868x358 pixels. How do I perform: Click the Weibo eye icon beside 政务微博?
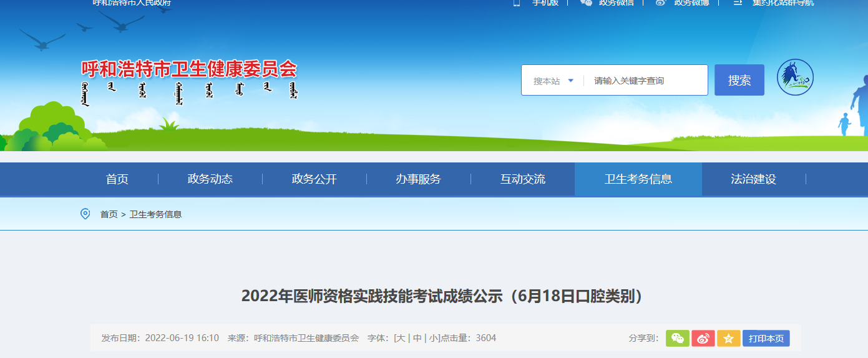pyautogui.click(x=661, y=2)
